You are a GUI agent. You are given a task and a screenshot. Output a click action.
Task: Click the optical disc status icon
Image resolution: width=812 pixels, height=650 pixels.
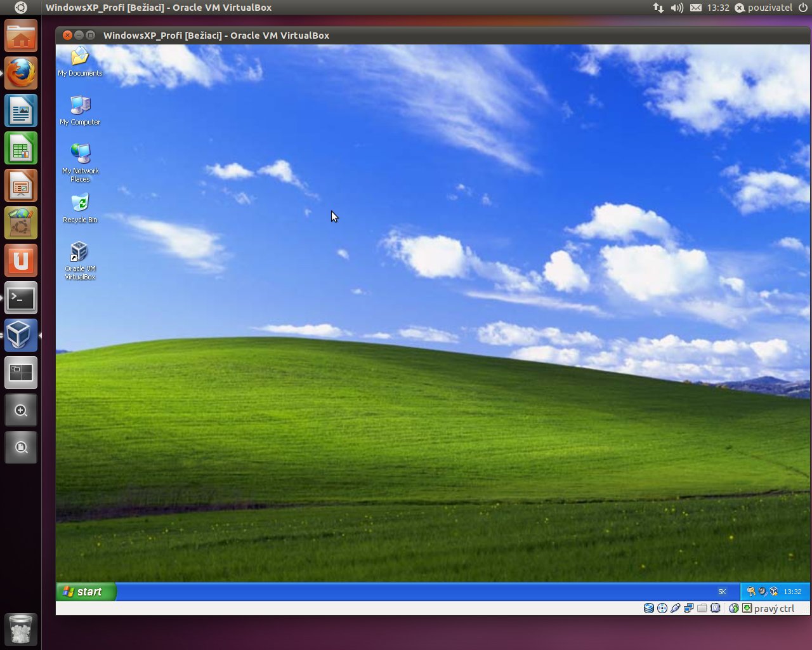click(662, 608)
